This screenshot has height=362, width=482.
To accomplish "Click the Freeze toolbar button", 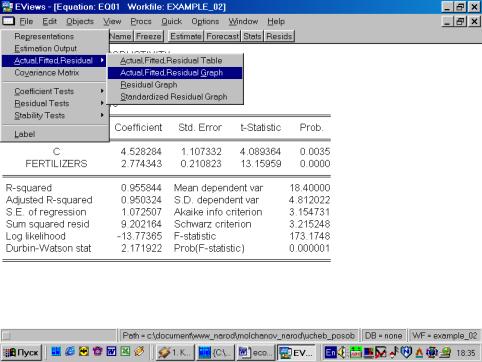I will point(149,36).
